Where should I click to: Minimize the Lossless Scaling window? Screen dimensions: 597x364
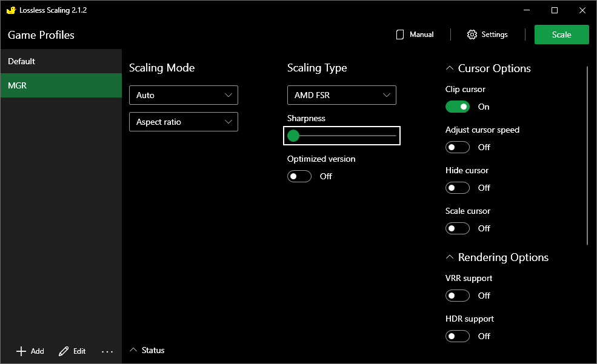click(526, 10)
